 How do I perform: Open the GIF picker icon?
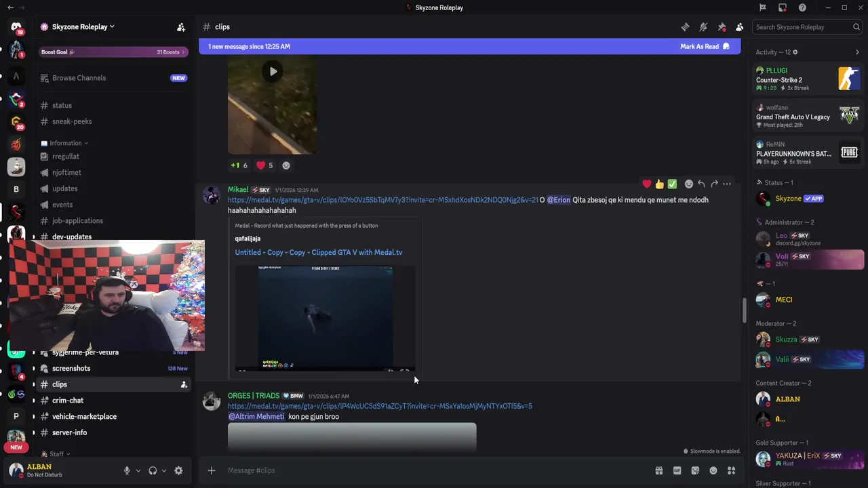[677, 470]
